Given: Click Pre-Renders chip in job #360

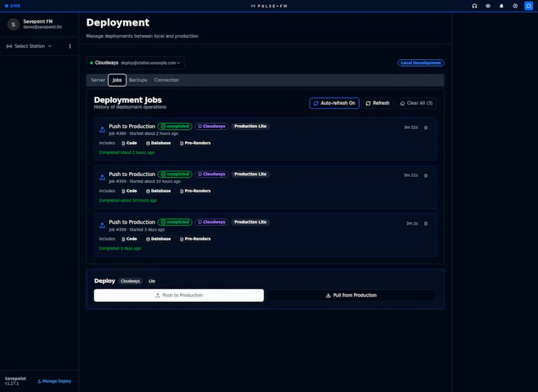Looking at the screenshot, I should (195, 143).
